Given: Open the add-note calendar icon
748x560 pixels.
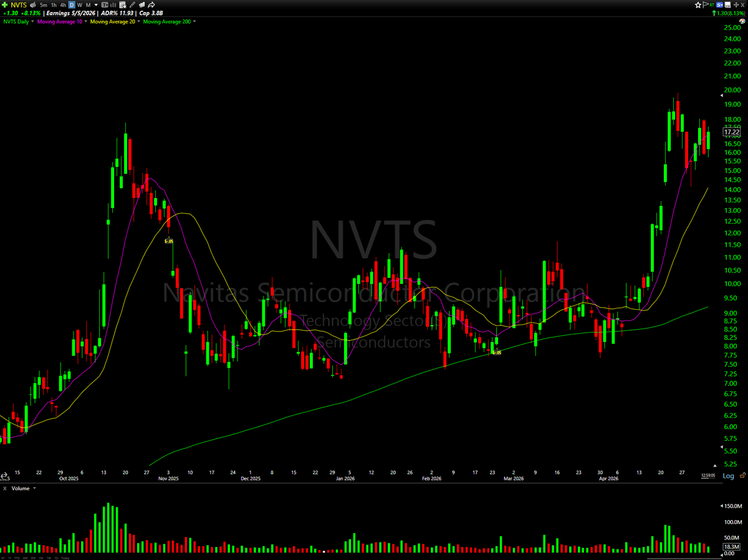Looking at the screenshot, I should [x=123, y=5].
